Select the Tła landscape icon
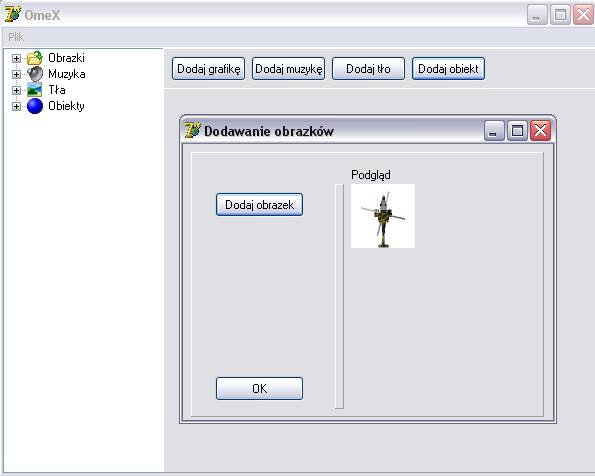595x476 pixels. click(x=35, y=90)
